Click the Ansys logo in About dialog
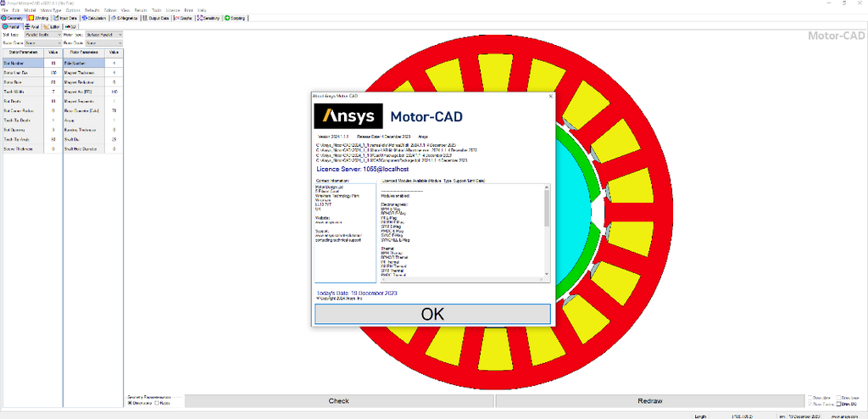Screen dimensions: 868x419 (348, 116)
